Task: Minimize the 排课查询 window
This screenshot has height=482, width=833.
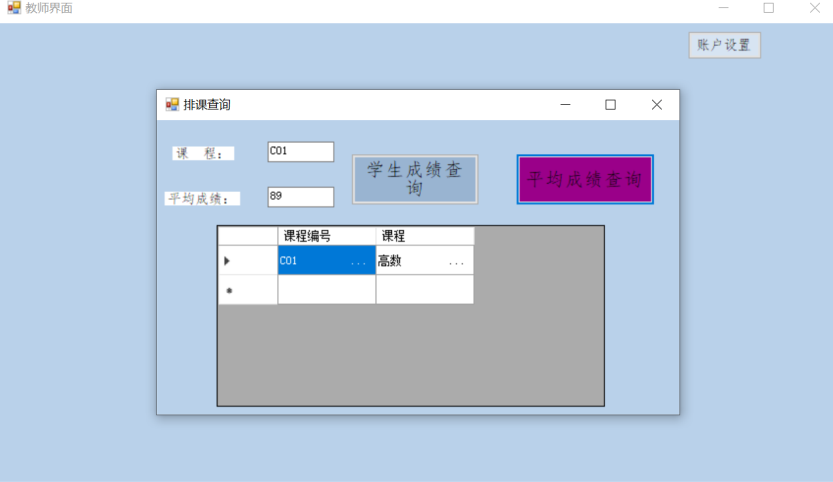Action: click(565, 105)
